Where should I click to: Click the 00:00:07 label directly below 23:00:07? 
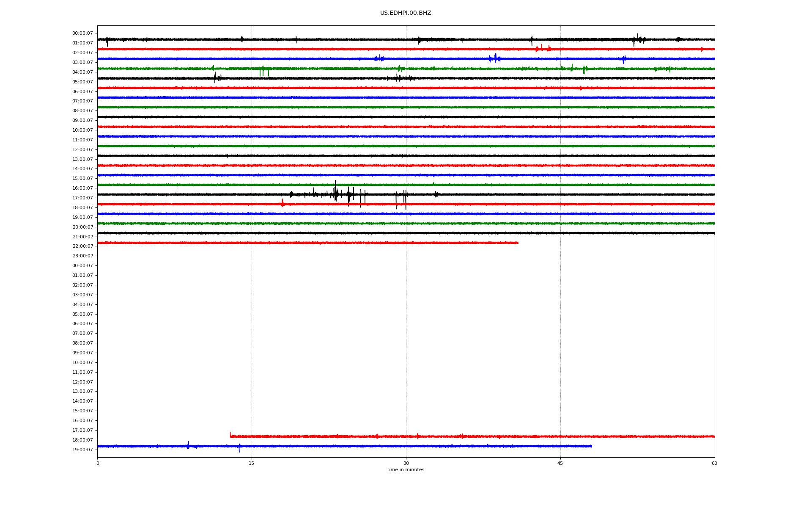pos(82,266)
